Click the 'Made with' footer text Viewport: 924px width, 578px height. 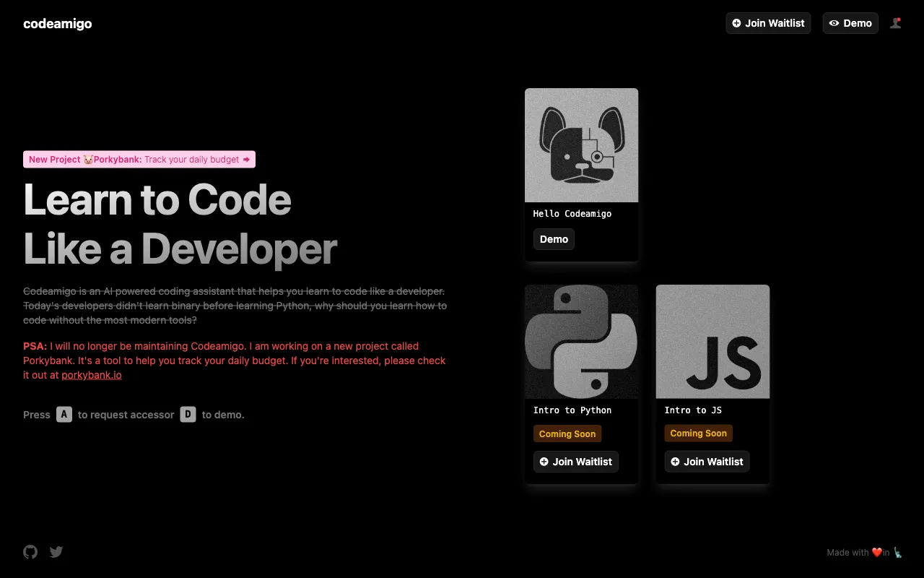click(848, 553)
